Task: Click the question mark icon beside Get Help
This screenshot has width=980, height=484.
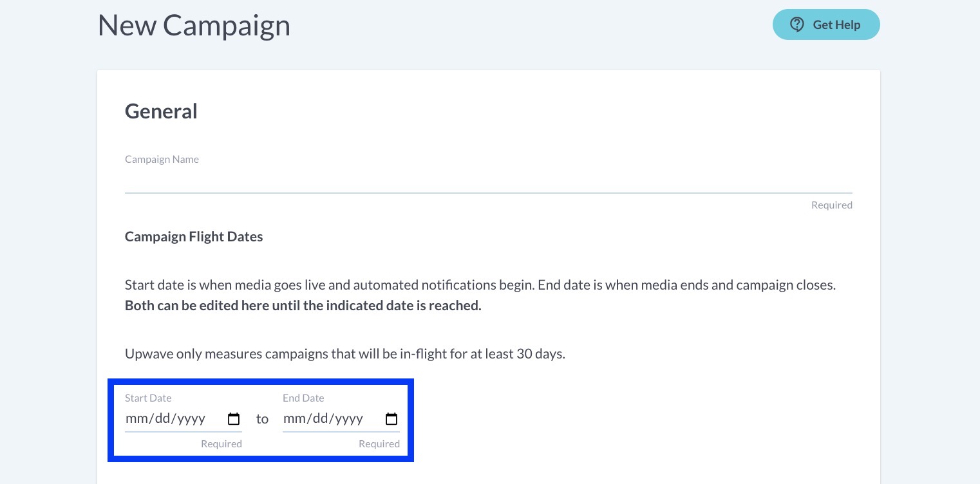Action: [797, 24]
